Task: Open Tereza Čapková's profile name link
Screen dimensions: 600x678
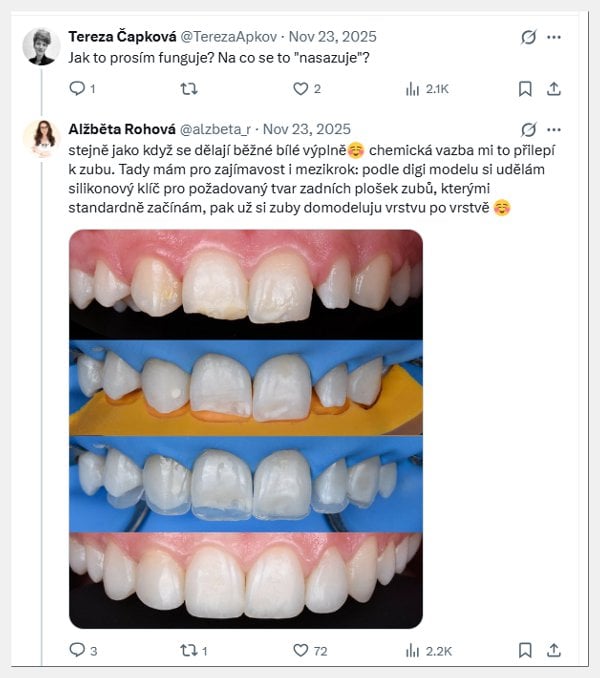Action: (120, 37)
